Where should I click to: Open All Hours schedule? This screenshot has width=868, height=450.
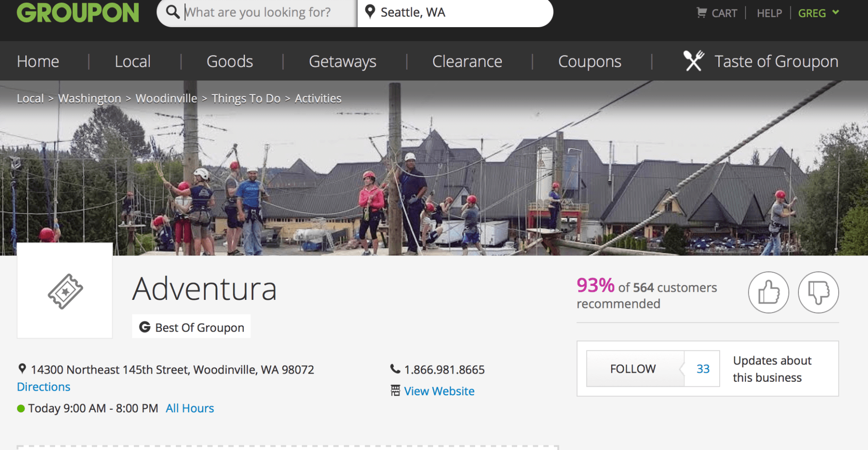189,408
